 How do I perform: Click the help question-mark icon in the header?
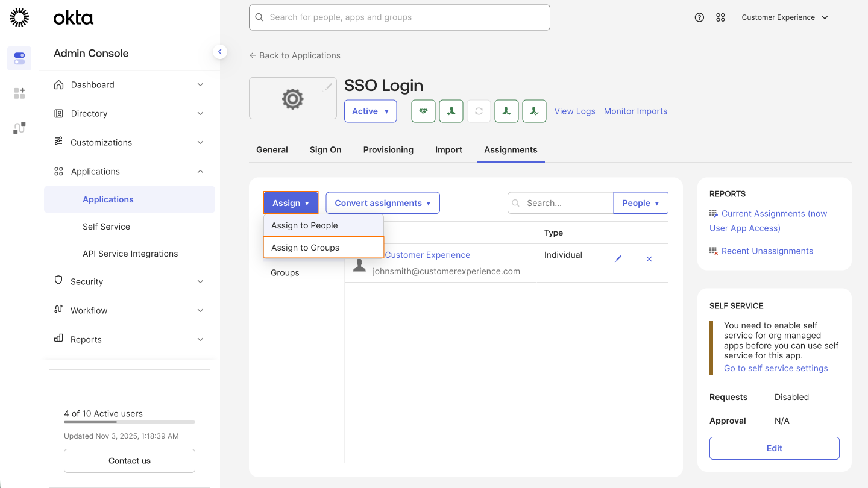pyautogui.click(x=699, y=17)
